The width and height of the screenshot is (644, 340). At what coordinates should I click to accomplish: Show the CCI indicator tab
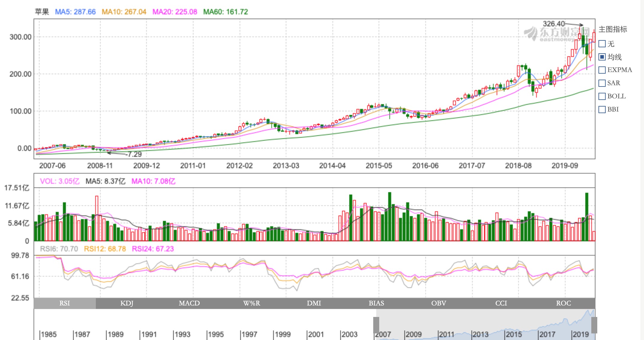pos(501,303)
